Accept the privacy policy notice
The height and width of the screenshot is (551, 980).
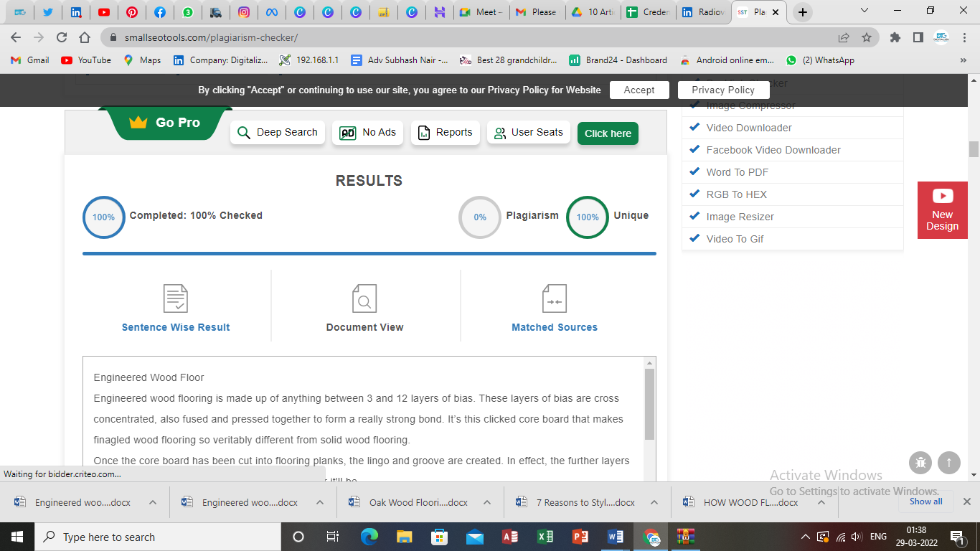pyautogui.click(x=639, y=90)
